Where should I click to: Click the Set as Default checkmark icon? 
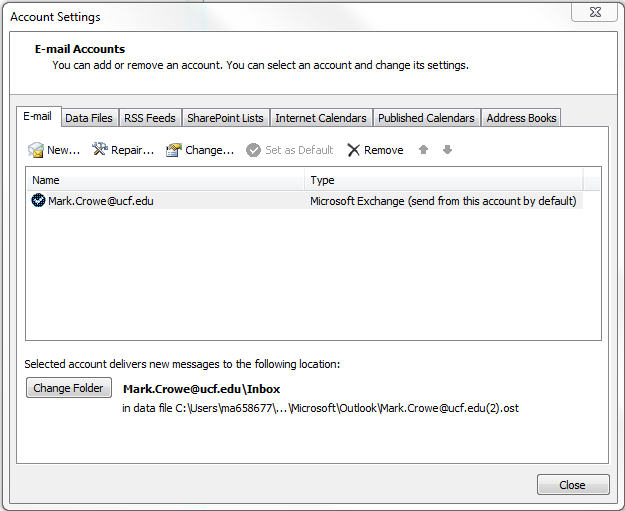[253, 150]
